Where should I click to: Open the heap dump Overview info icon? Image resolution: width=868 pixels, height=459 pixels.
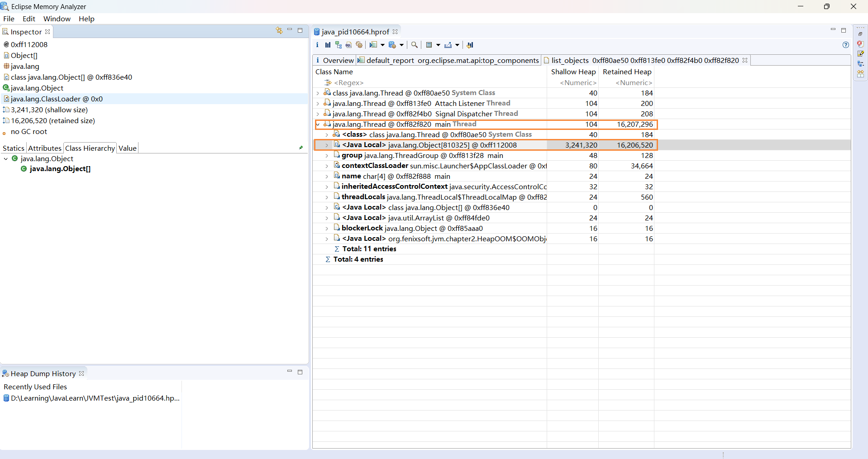[x=317, y=45]
